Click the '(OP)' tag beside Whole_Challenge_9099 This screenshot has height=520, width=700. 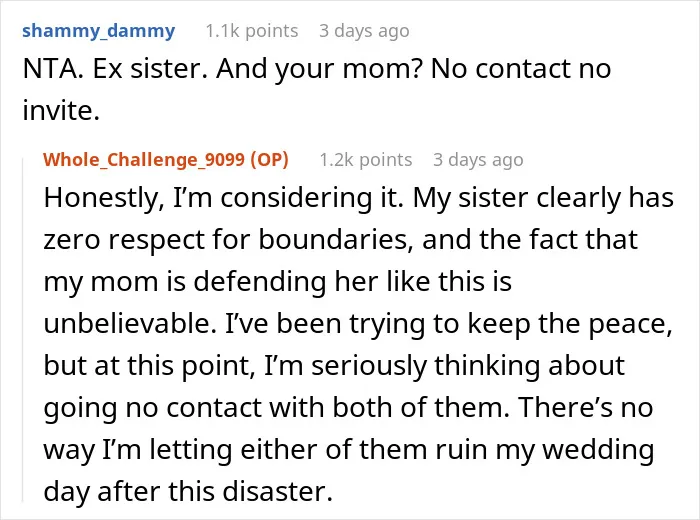click(269, 160)
